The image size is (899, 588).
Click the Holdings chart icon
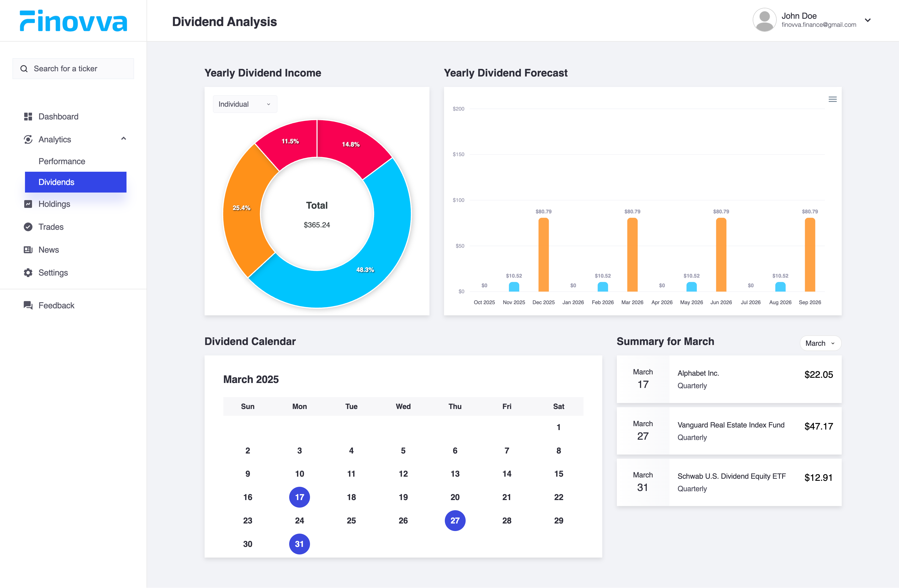[28, 204]
